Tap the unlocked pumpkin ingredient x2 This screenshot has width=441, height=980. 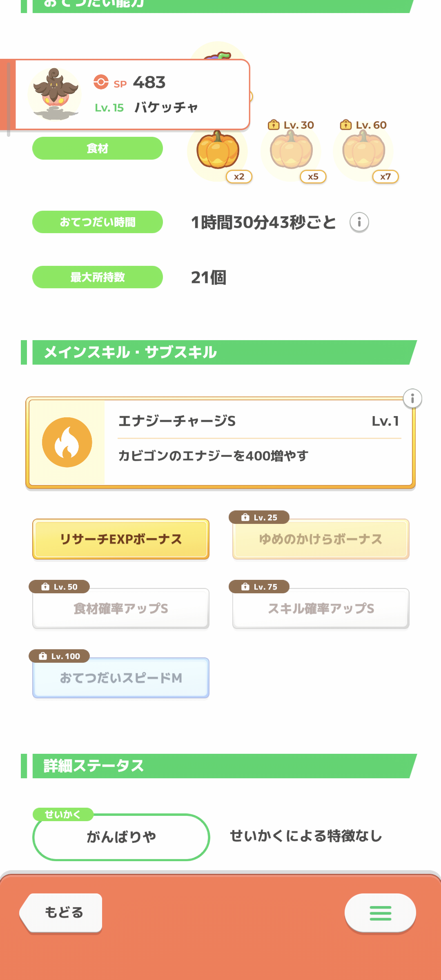(218, 151)
